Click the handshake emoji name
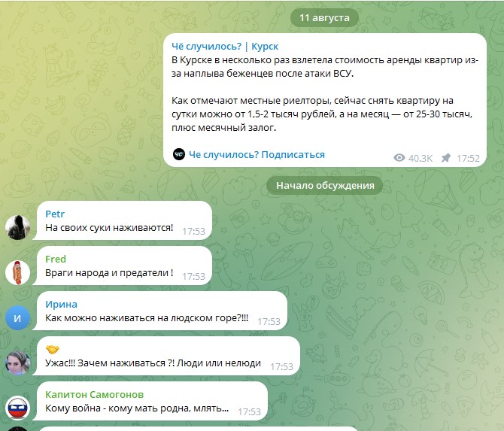Screen dimensions: 504x431 53,349
